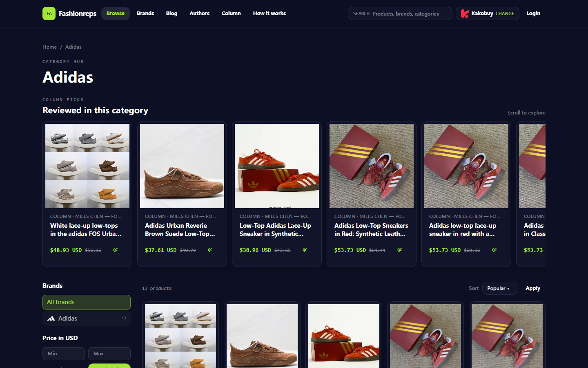This screenshot has height=368, width=588.
Task: Open multi-shoe grid thumbnail in products list
Action: tap(180, 336)
